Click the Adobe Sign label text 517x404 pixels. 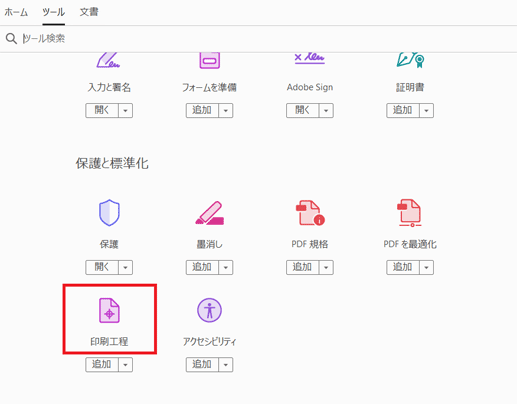(310, 87)
